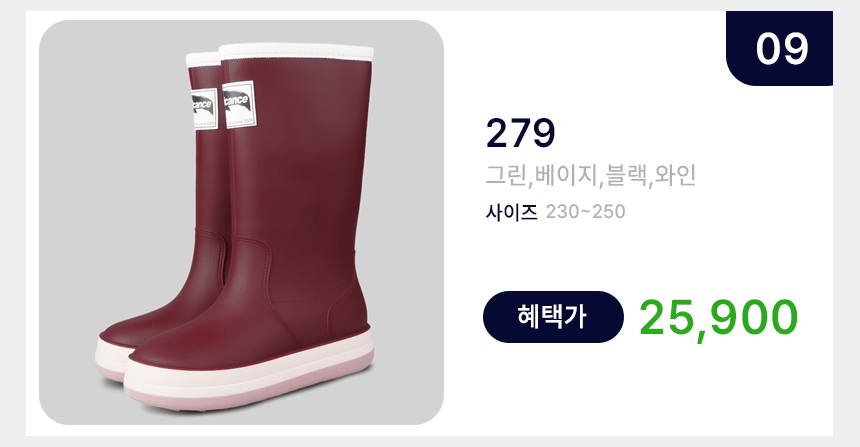Open the wine rain boots product image
860x447 pixels.
tap(241, 222)
